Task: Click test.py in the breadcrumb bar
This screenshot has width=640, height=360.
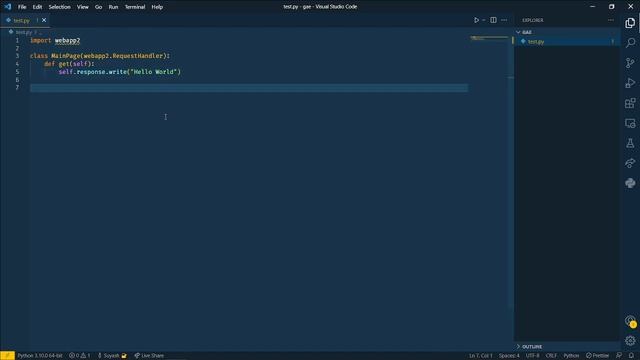Action: click(x=23, y=32)
